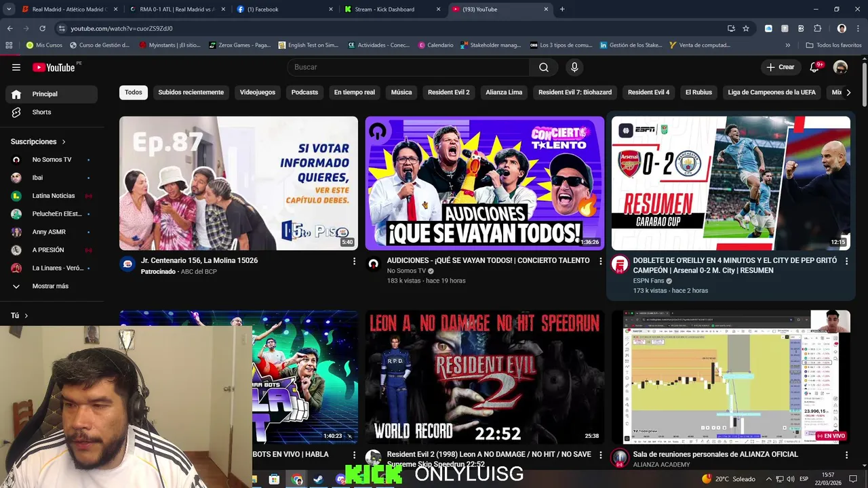Open the Resident Evil 2 speedrun thumbnail
This screenshot has width=868, height=488.
click(484, 377)
